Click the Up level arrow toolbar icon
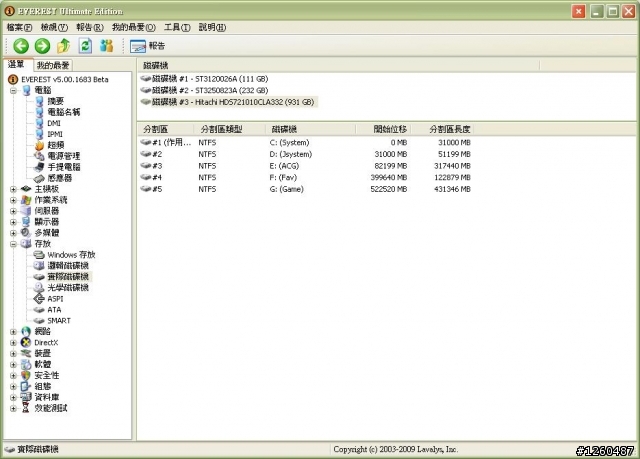This screenshot has width=640, height=459. (x=63, y=46)
